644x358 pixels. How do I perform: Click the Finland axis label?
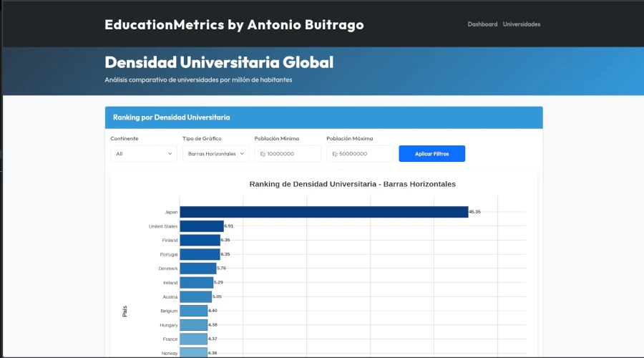[170, 241]
